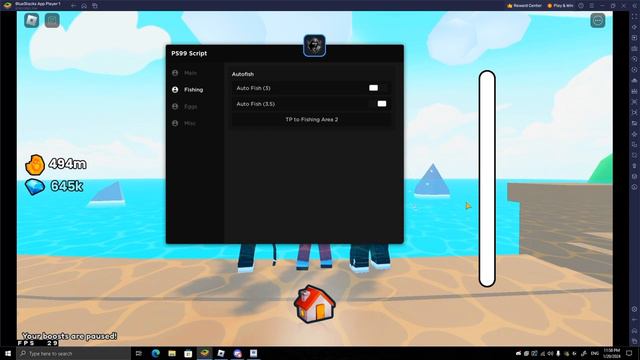
Task: Click the blue diamond gems icon
Action: (x=35, y=187)
